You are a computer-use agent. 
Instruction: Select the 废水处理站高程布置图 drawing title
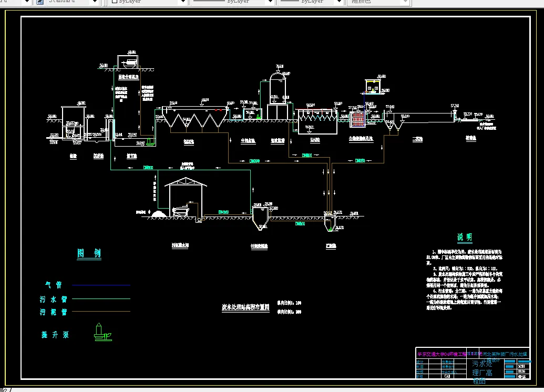(245, 307)
